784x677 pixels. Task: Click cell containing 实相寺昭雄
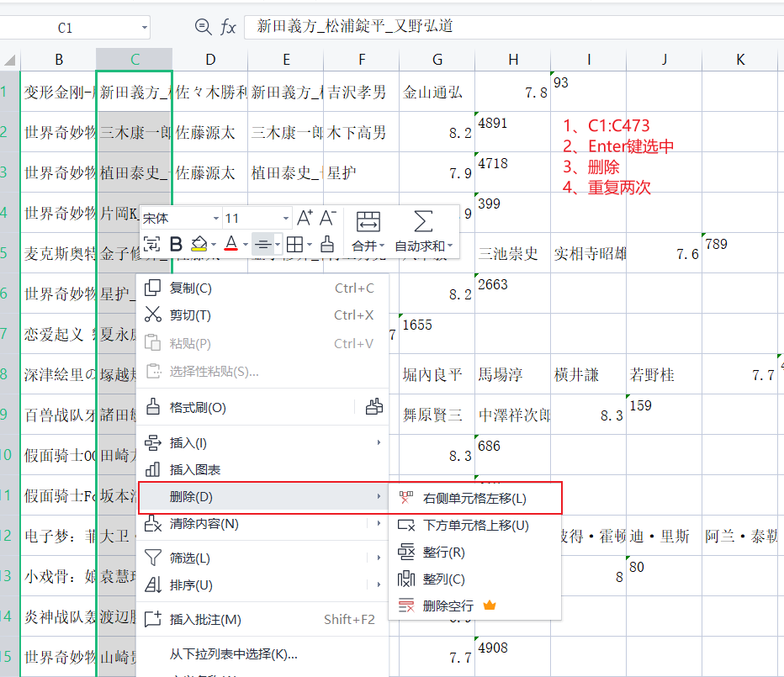(589, 253)
